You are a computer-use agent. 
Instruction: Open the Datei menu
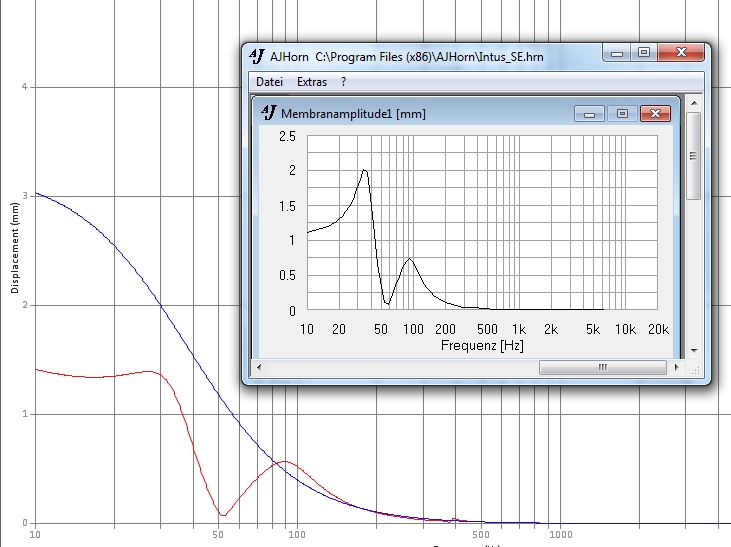click(269, 81)
